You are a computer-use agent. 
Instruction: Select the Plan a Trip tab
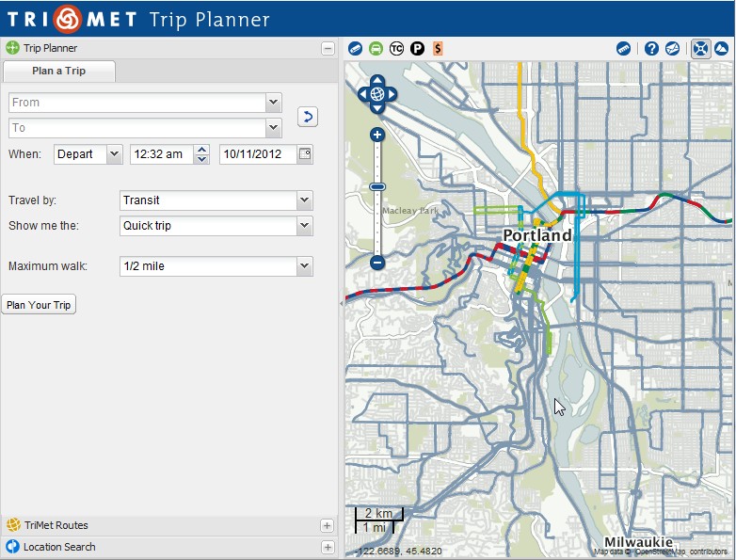pyautogui.click(x=59, y=72)
